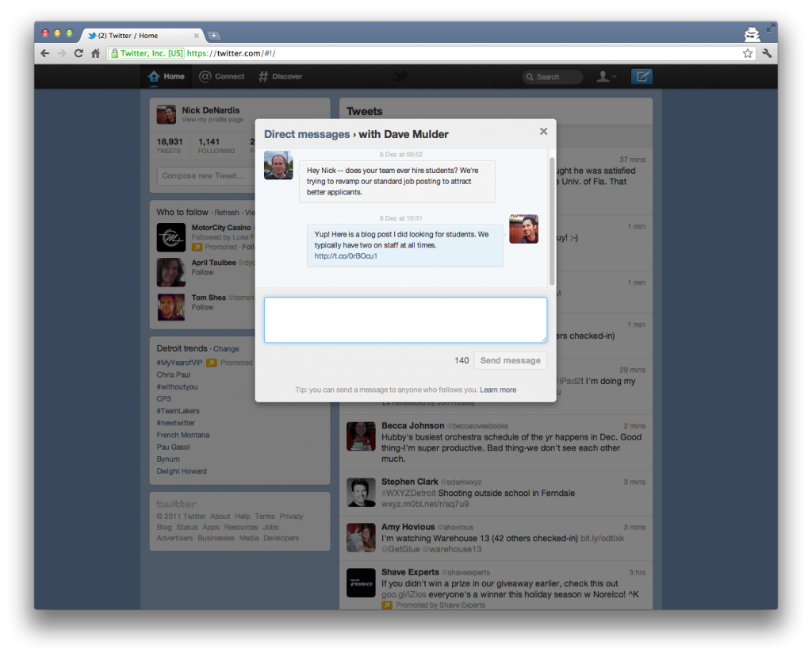
Task: Click the Shave Experts Norelco logo
Action: tap(361, 583)
